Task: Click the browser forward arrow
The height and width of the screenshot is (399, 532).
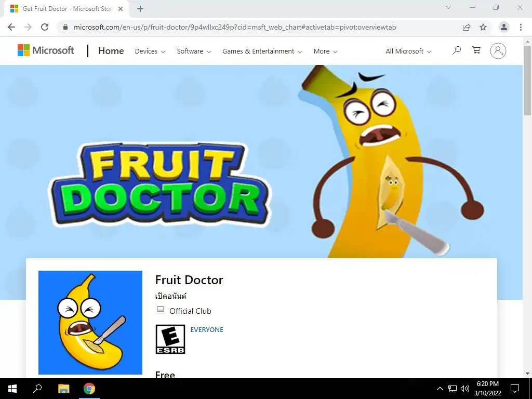Action: tap(28, 27)
